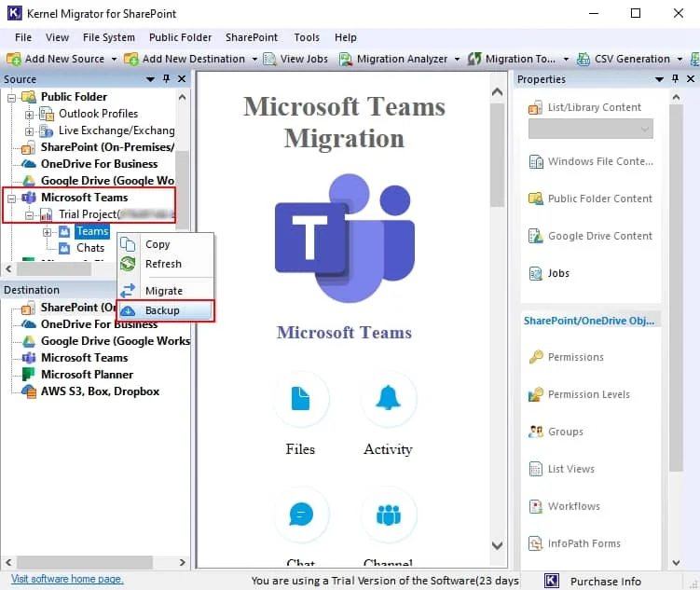Click the Add New Source toolbar icon
The height and width of the screenshot is (590, 700).
(13, 59)
